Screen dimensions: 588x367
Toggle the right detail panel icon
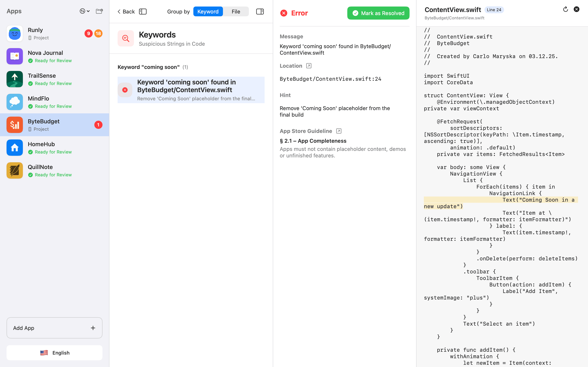point(260,11)
